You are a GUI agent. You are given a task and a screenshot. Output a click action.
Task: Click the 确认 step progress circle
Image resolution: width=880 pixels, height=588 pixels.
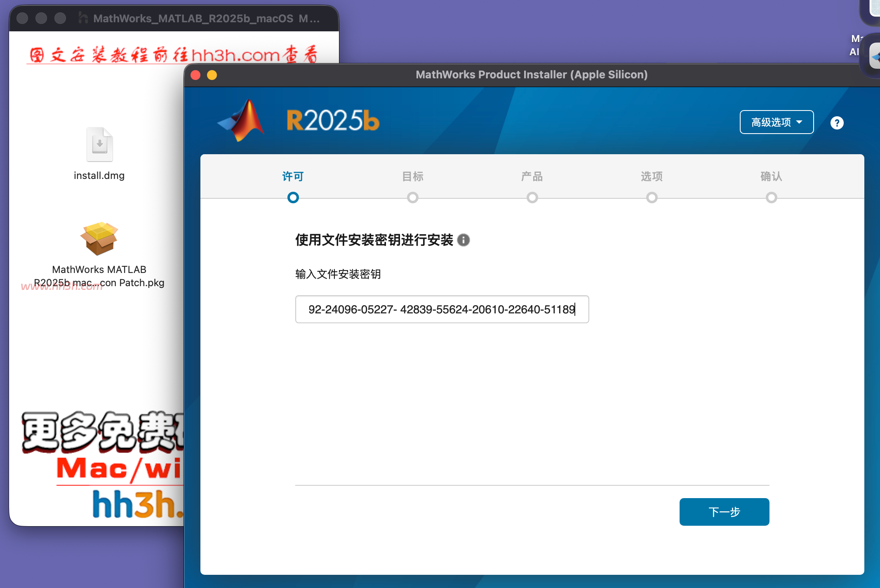coord(772,198)
